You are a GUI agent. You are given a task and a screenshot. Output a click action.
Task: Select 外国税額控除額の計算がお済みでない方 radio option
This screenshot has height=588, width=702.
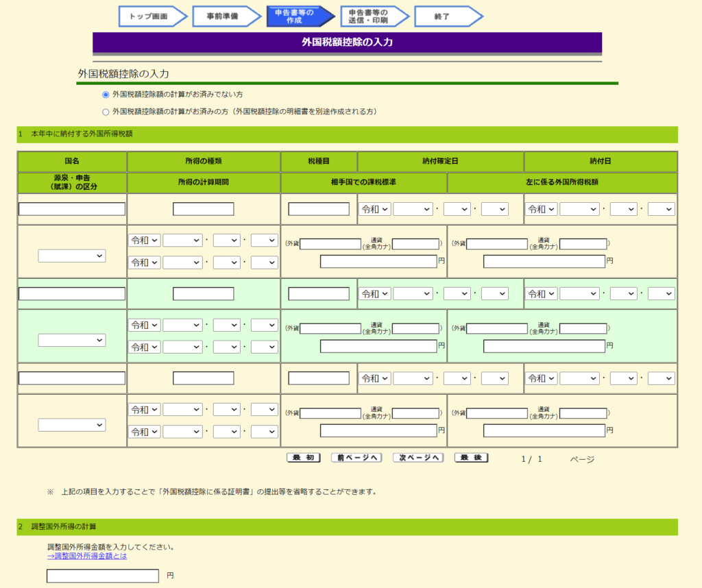tap(106, 95)
